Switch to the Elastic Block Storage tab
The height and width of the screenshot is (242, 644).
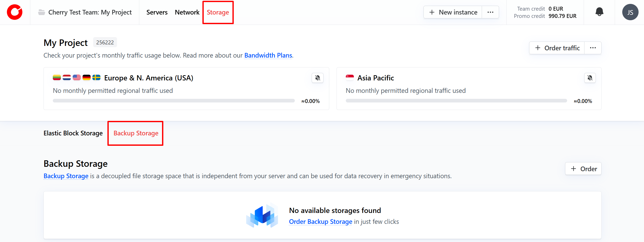click(x=73, y=133)
